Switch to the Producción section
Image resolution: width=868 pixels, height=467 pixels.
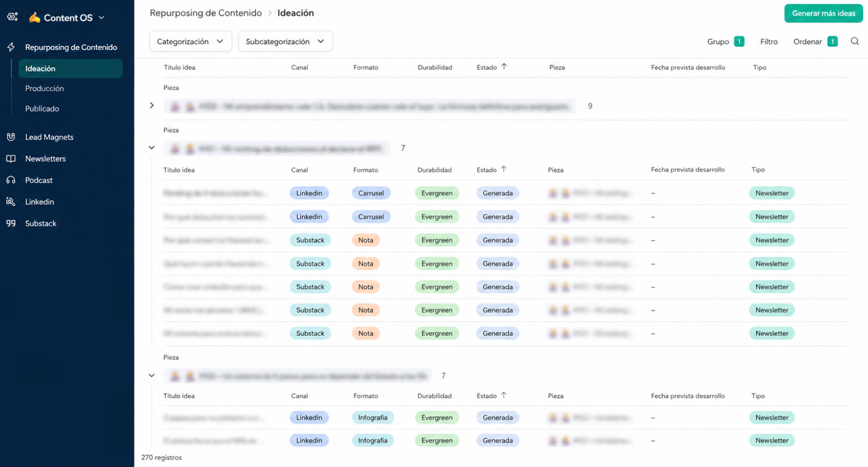(44, 88)
